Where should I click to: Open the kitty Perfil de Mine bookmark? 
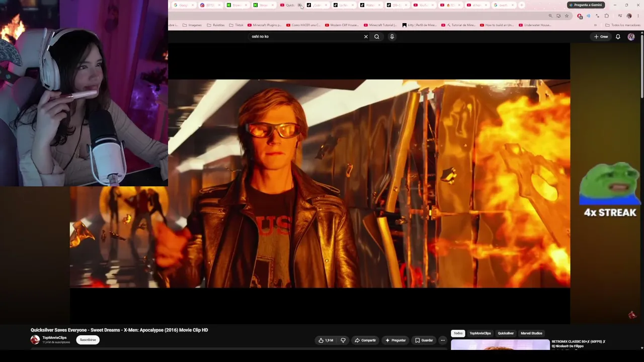(x=420, y=25)
